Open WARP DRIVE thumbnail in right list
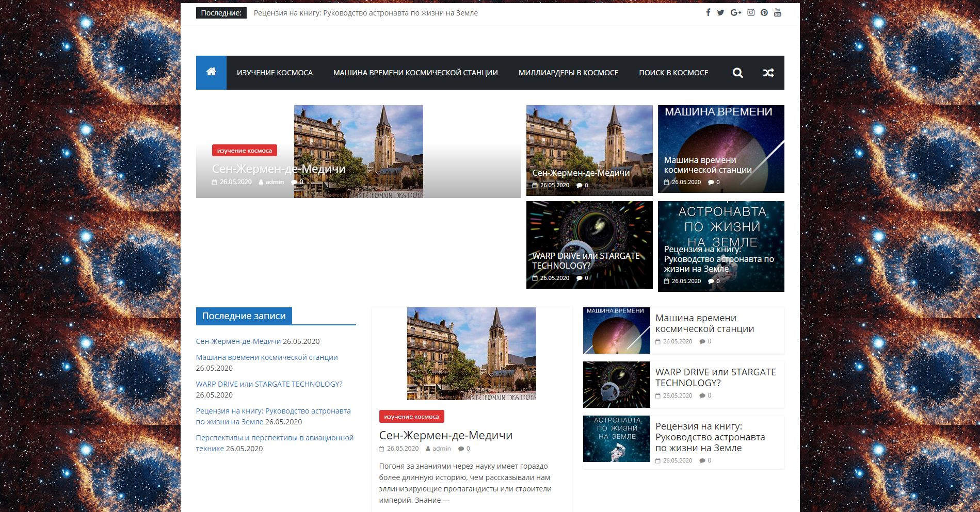 pyautogui.click(x=617, y=385)
